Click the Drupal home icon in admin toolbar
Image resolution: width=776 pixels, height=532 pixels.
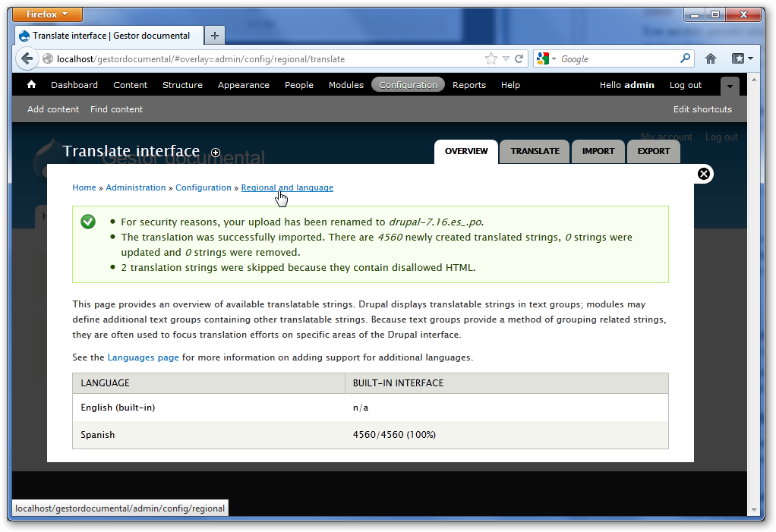pyautogui.click(x=30, y=84)
